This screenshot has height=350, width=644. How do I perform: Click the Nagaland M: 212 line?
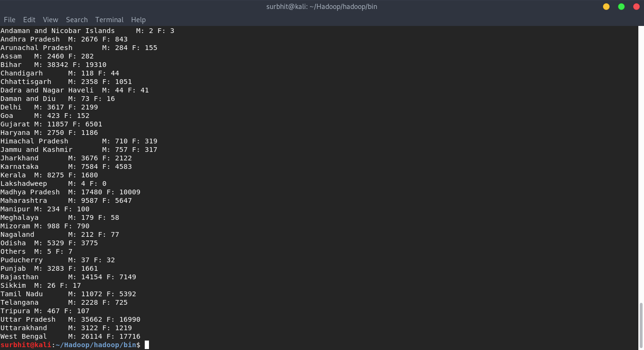[60, 234]
